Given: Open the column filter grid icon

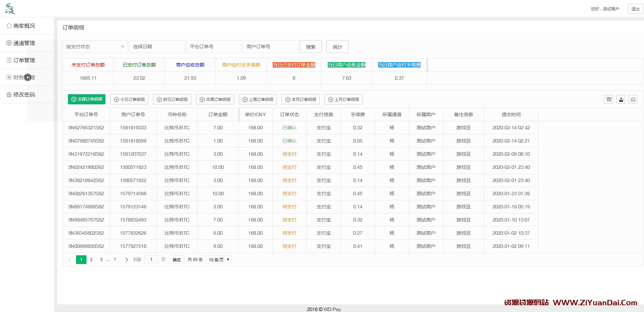Looking at the screenshot, I should click(609, 99).
